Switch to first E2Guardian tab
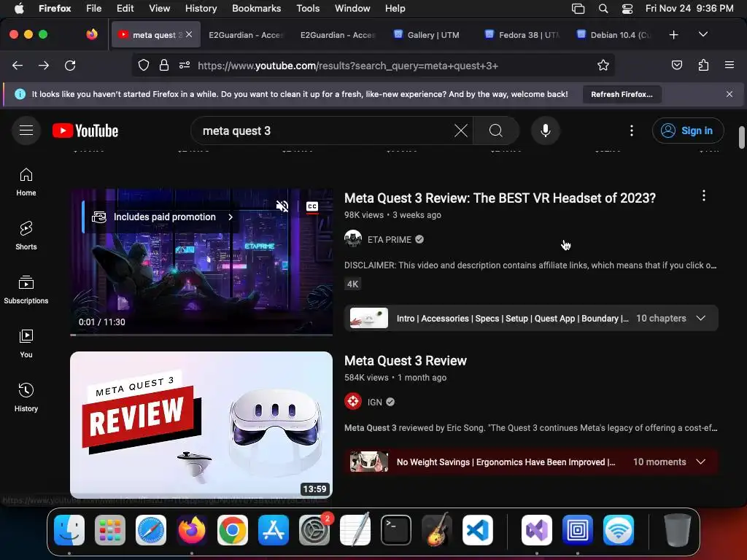 coord(247,35)
